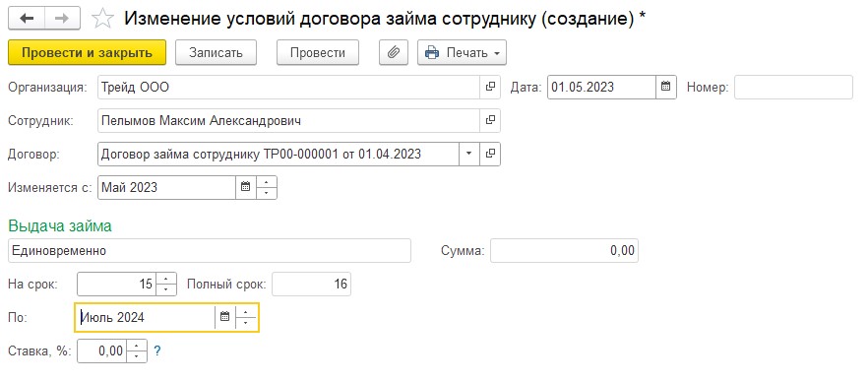Image resolution: width=868 pixels, height=382 pixels.
Task: Open the question mark hint near Ставка
Action: (157, 351)
